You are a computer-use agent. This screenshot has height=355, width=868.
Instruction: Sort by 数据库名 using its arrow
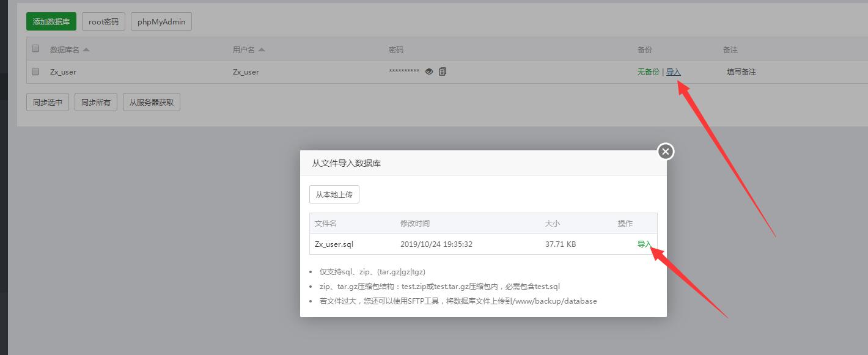[86, 49]
